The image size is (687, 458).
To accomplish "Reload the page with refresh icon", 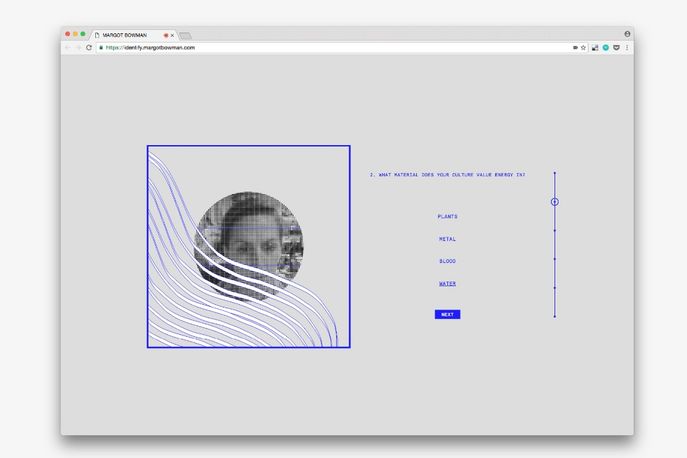I will (x=89, y=47).
